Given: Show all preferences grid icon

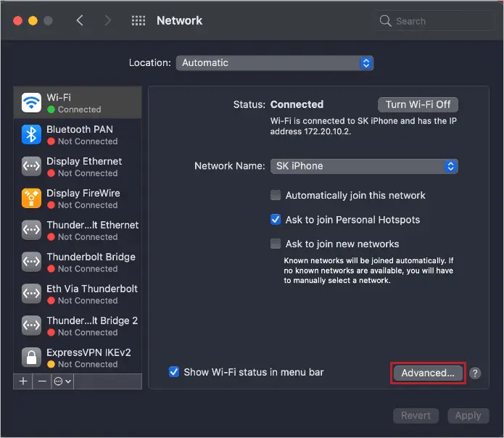Looking at the screenshot, I should 139,20.
